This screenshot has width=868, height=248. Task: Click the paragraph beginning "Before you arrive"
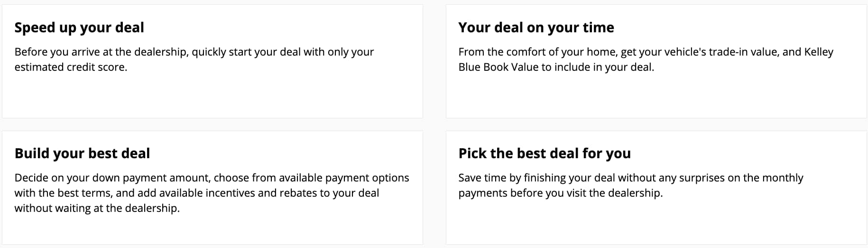pyautogui.click(x=194, y=59)
